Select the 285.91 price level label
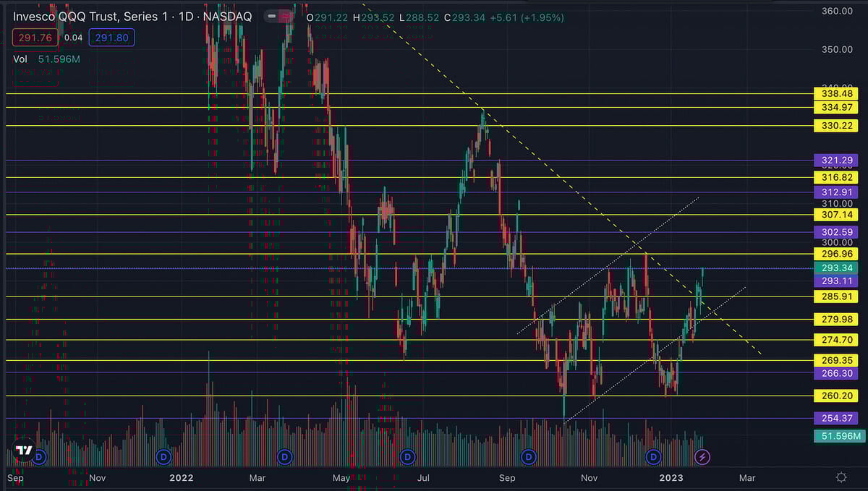 [x=838, y=296]
